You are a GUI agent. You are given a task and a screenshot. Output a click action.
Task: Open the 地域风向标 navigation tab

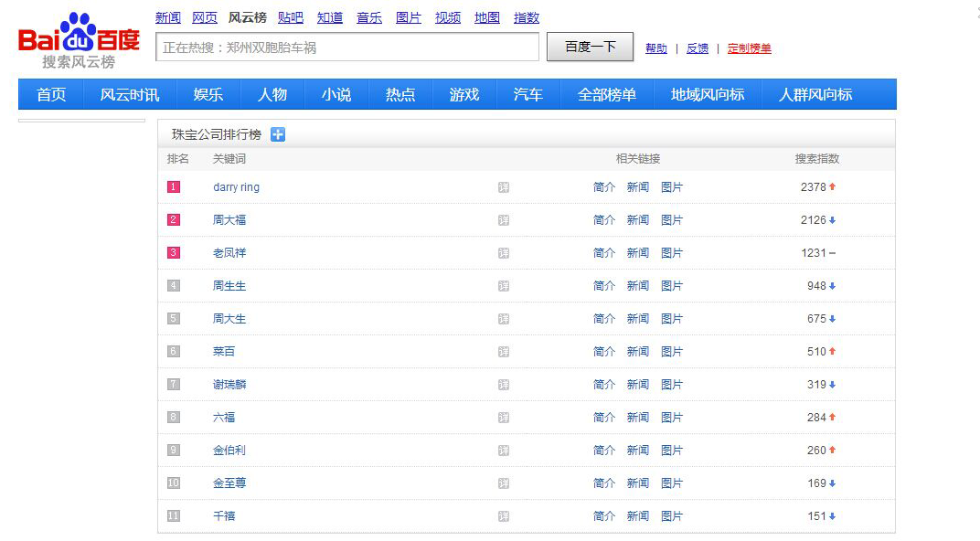tap(708, 94)
